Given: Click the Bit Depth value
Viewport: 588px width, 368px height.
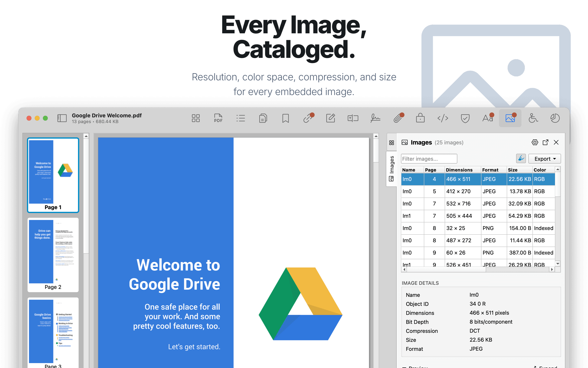Looking at the screenshot, I should (491, 322).
